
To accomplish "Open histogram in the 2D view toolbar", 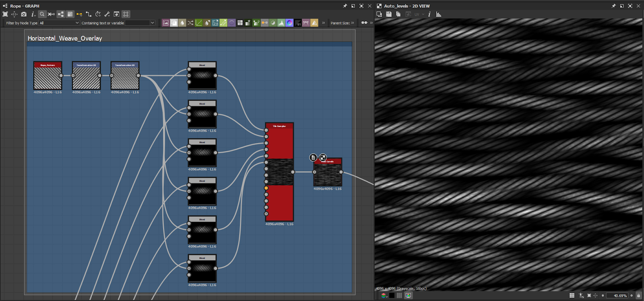I will pos(439,14).
